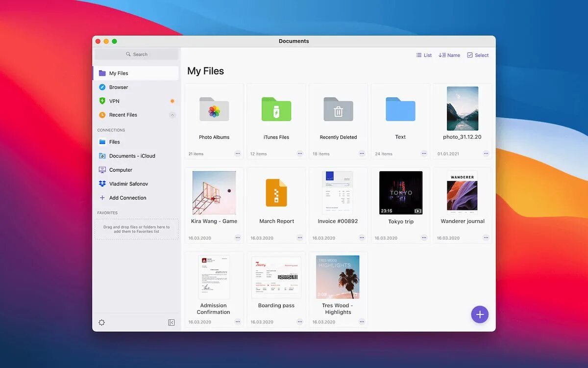
Task: Open more options for Kira Wang - Game
Action: (238, 237)
